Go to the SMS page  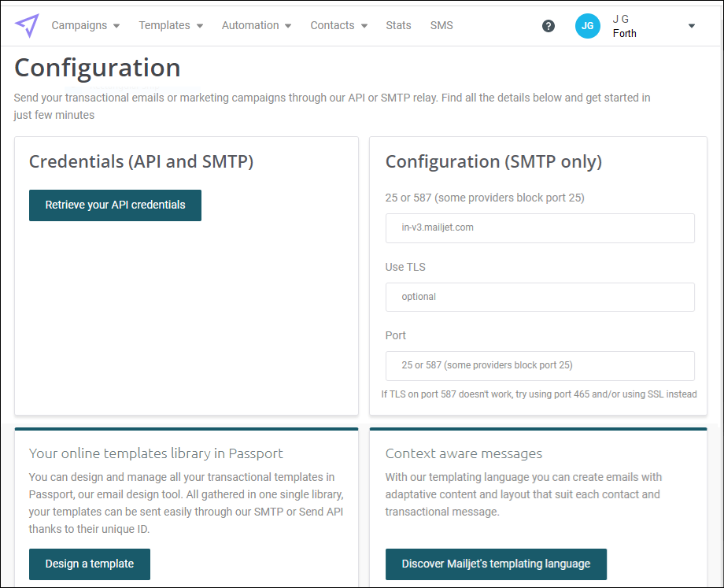tap(441, 25)
